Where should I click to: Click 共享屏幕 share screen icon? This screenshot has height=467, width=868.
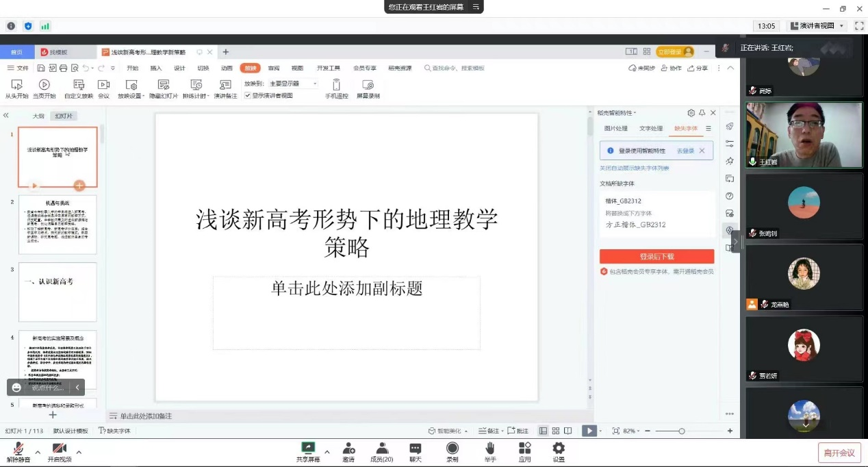click(x=308, y=448)
